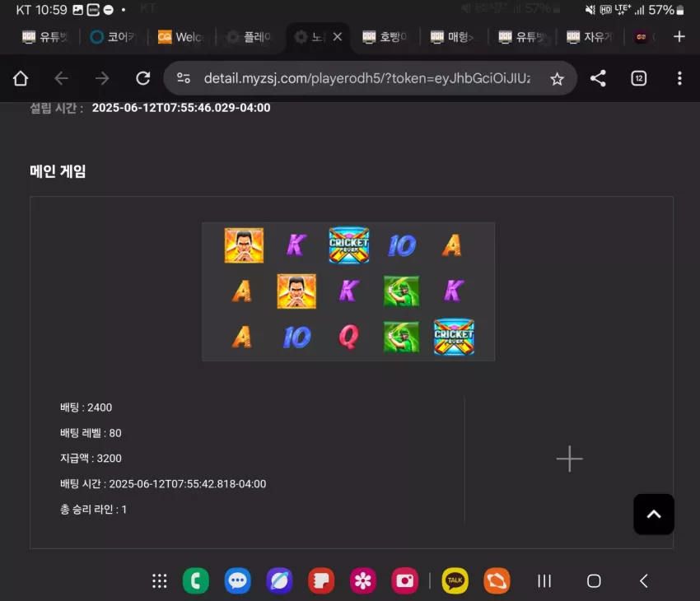Switch to the 코어 tab
Screen dimensions: 700x601
click(x=114, y=37)
